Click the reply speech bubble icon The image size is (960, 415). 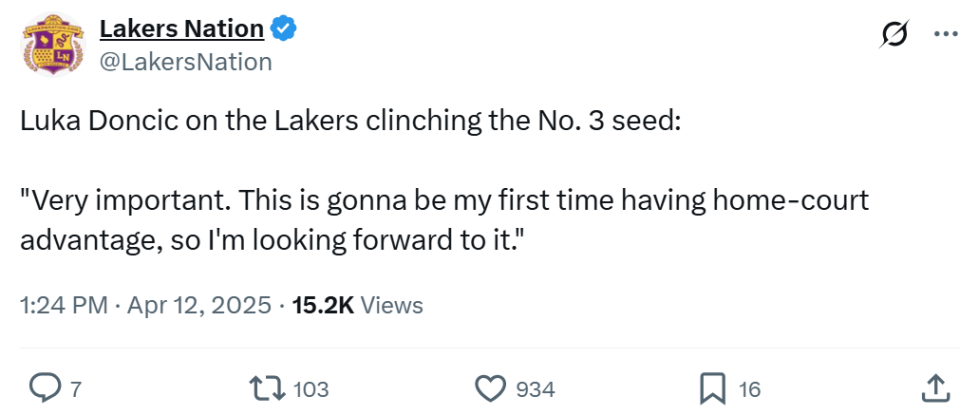tap(42, 388)
